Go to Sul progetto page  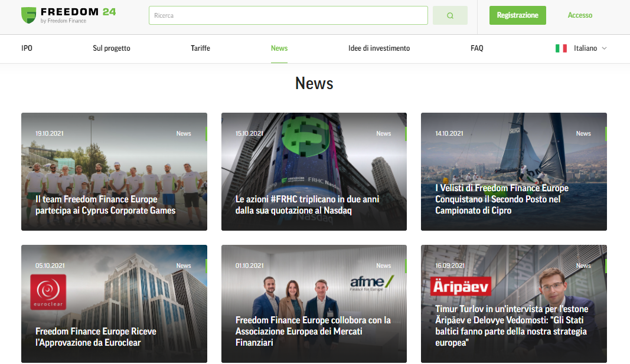111,48
